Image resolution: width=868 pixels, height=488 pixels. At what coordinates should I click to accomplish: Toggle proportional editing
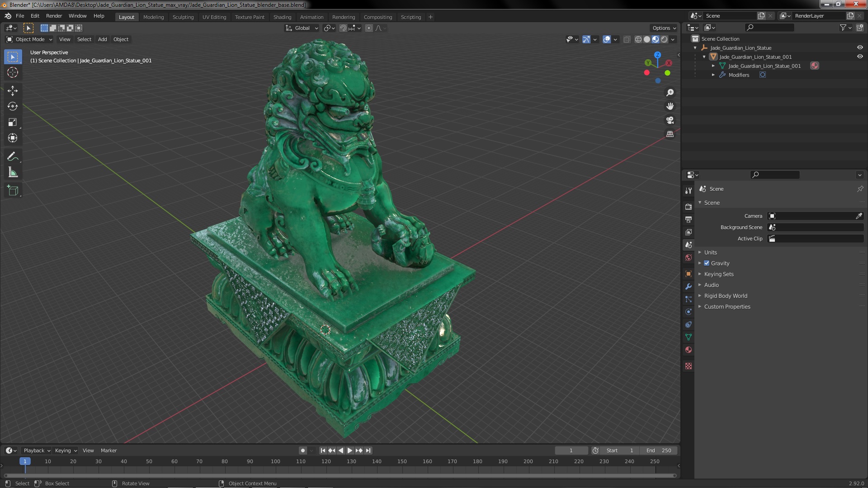(x=369, y=28)
